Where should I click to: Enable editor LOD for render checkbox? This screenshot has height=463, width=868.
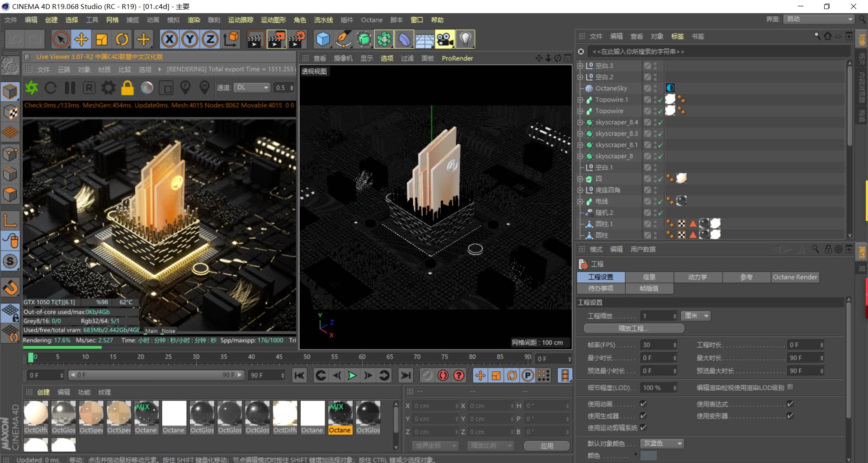pos(790,387)
